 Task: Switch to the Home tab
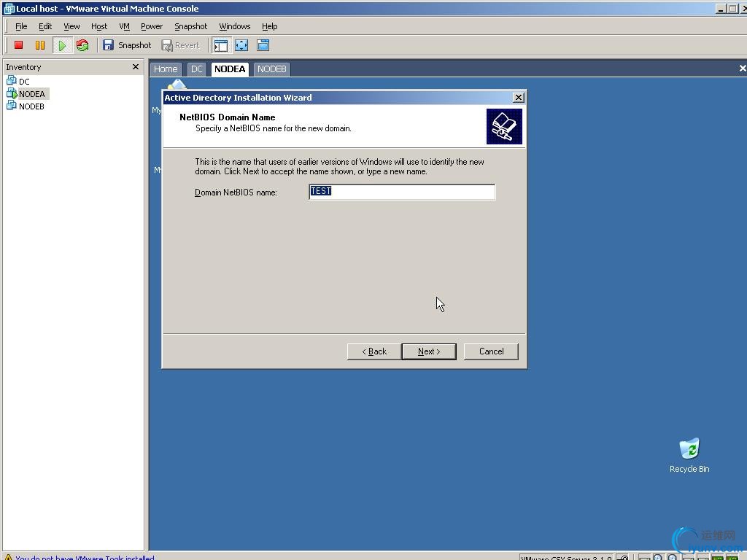coord(166,69)
